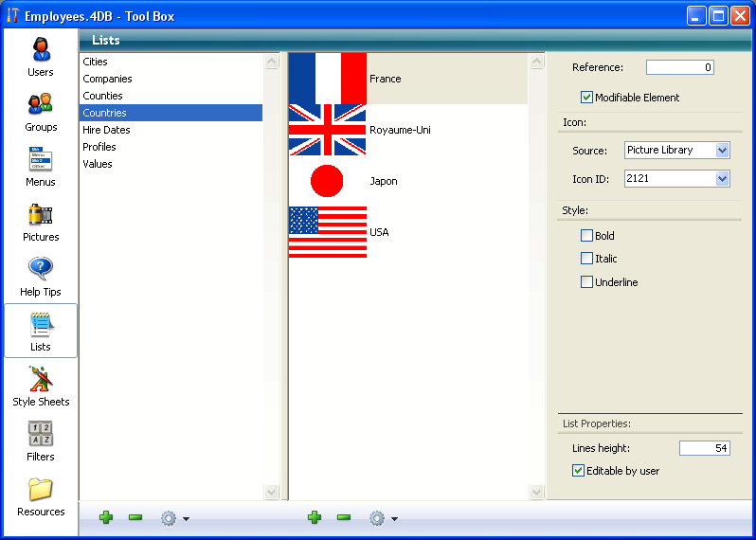
Task: Open the Users section in sidebar
Action: [41, 57]
